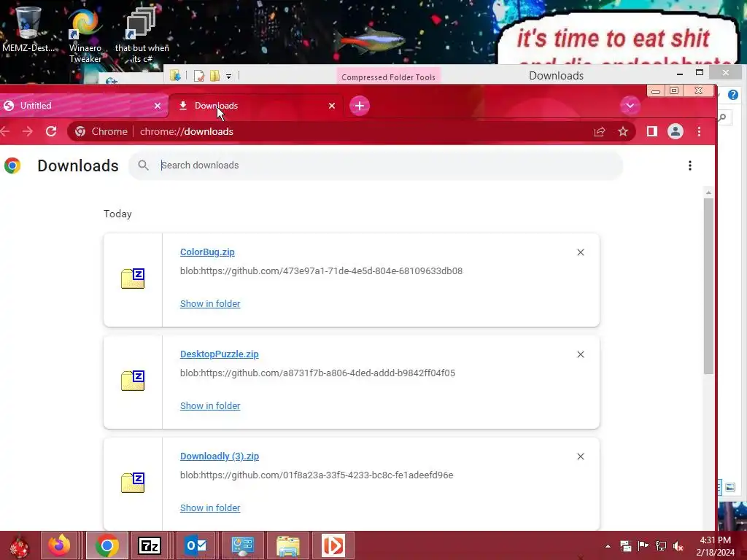Open Explorer quick access toolbar dropdown arrow
Screen dimensions: 747x560
click(x=228, y=76)
